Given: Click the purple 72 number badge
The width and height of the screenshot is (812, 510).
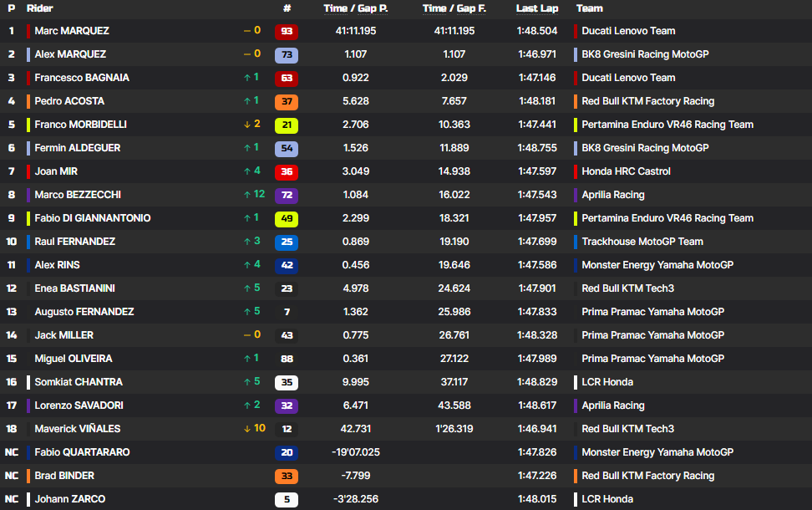Looking at the screenshot, I should (287, 195).
